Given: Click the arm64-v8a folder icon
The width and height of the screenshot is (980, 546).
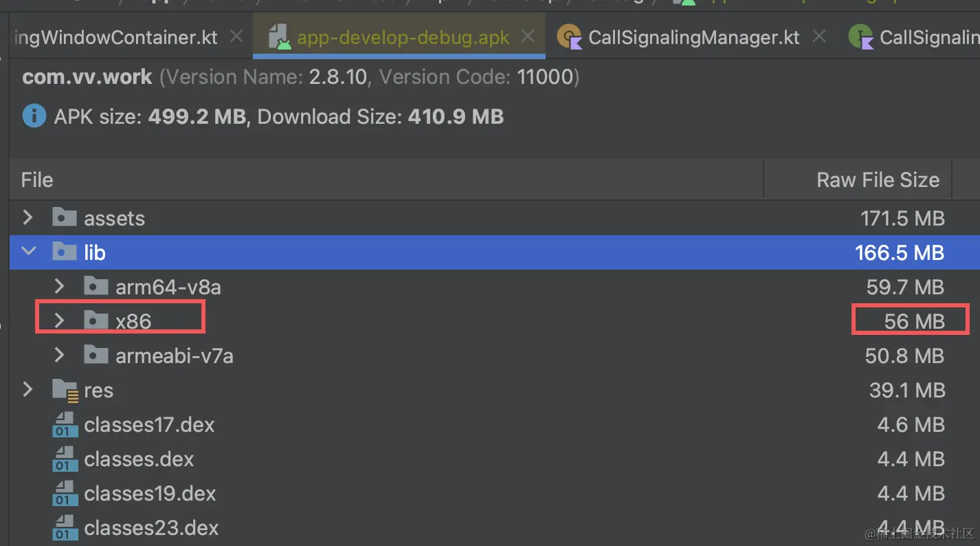Looking at the screenshot, I should tap(96, 287).
